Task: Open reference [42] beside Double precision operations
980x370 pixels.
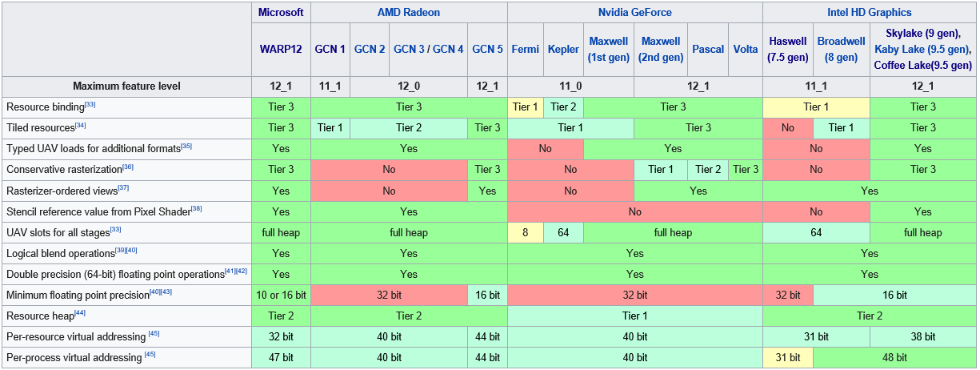Action: [242, 271]
